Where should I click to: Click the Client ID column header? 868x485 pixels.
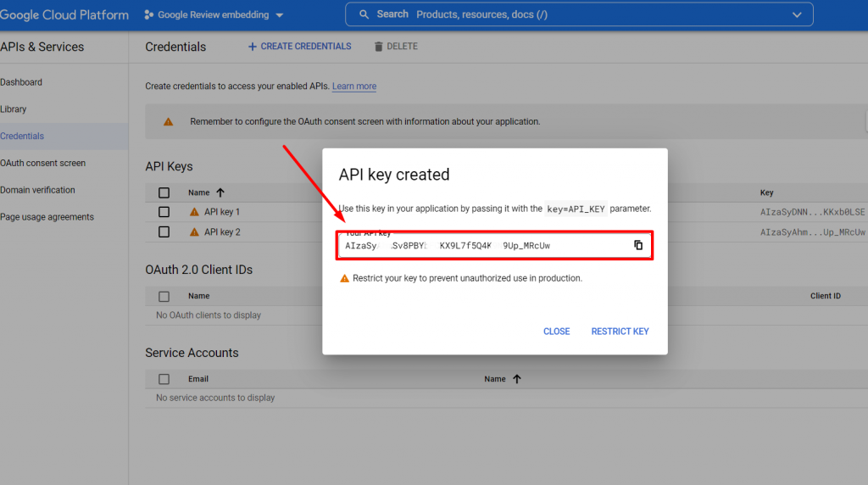coord(826,296)
